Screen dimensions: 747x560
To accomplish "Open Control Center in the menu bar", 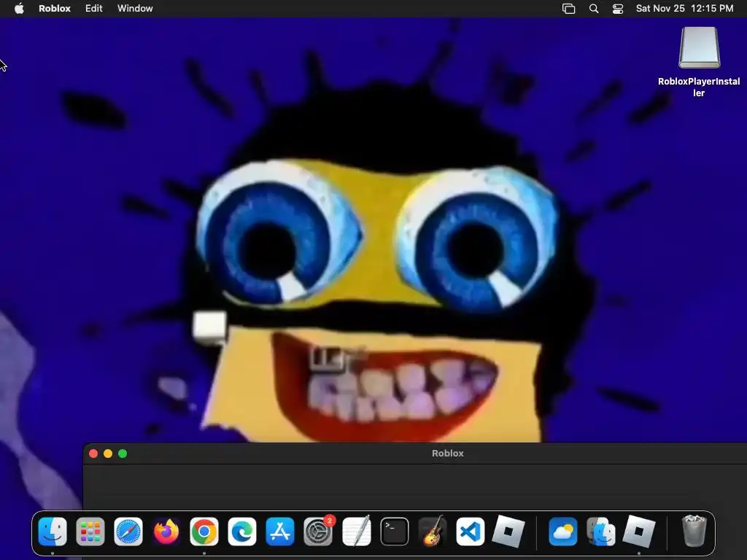I will click(x=618, y=9).
